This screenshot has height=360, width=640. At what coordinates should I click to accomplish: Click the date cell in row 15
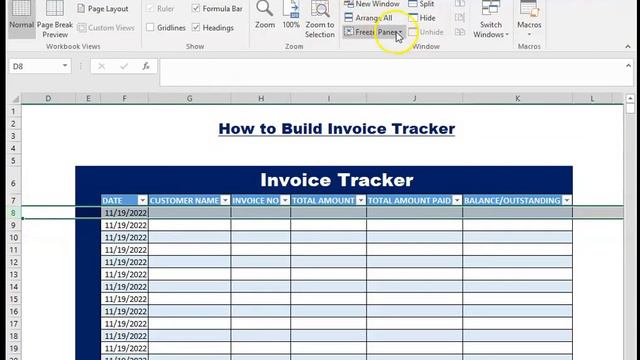[x=125, y=299]
